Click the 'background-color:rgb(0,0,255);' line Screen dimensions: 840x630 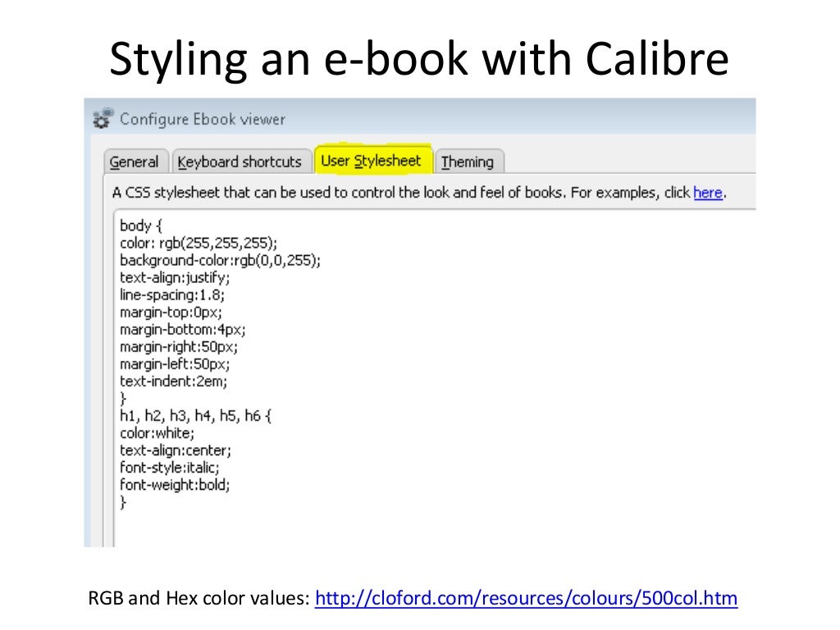click(x=220, y=260)
